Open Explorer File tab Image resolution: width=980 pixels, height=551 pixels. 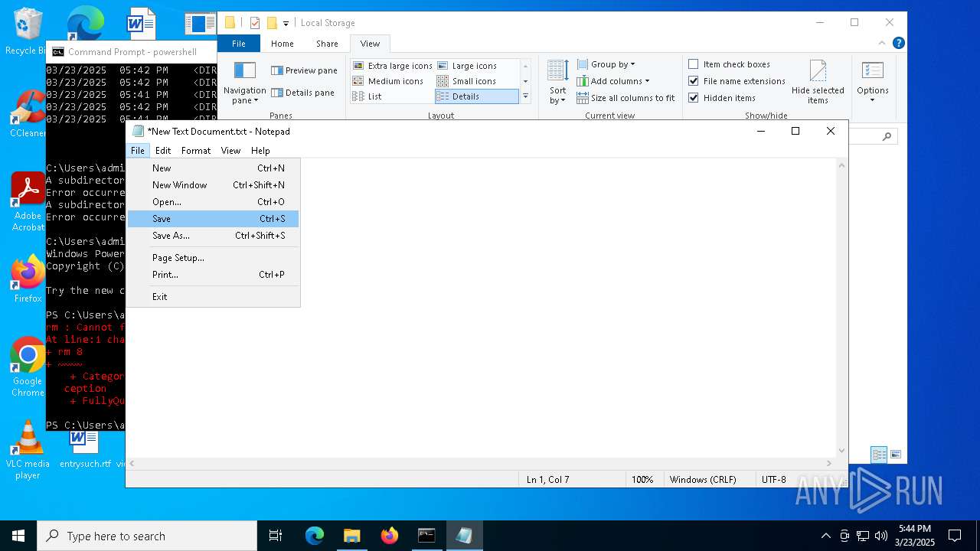239,44
